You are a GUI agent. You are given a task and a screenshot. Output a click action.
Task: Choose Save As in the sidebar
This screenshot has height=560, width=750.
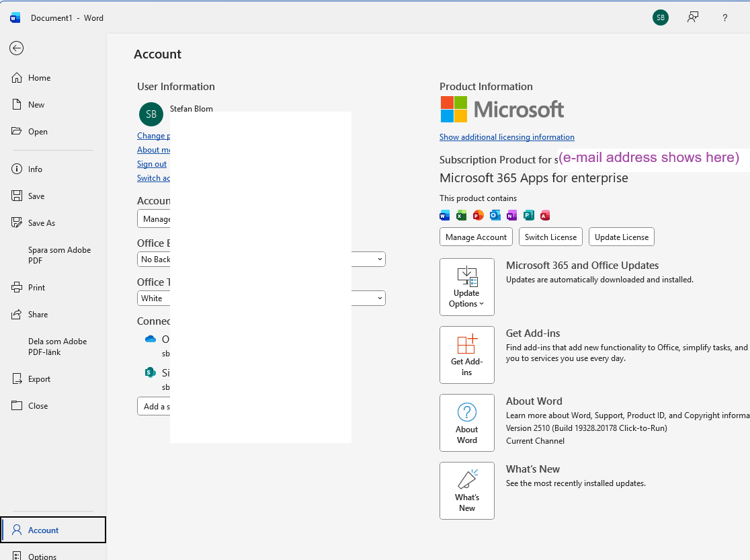point(52,223)
